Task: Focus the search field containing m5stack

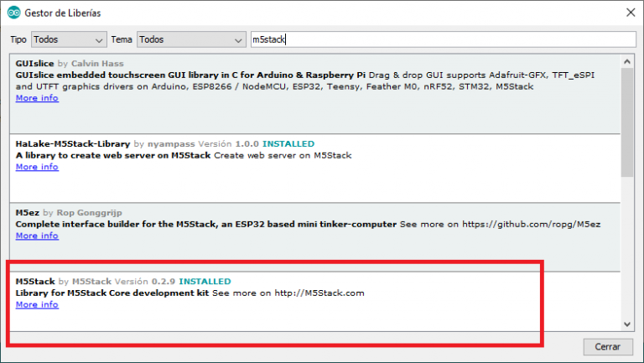Action: click(443, 39)
